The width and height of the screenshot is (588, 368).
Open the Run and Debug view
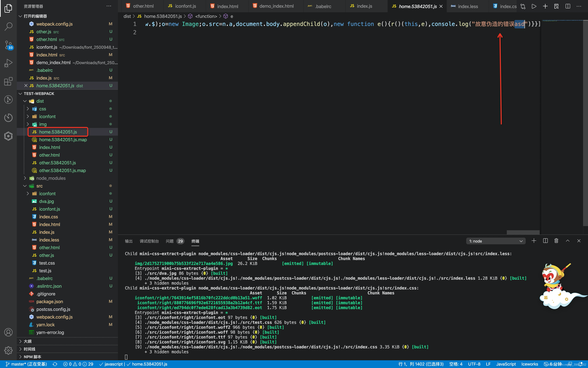click(x=8, y=63)
